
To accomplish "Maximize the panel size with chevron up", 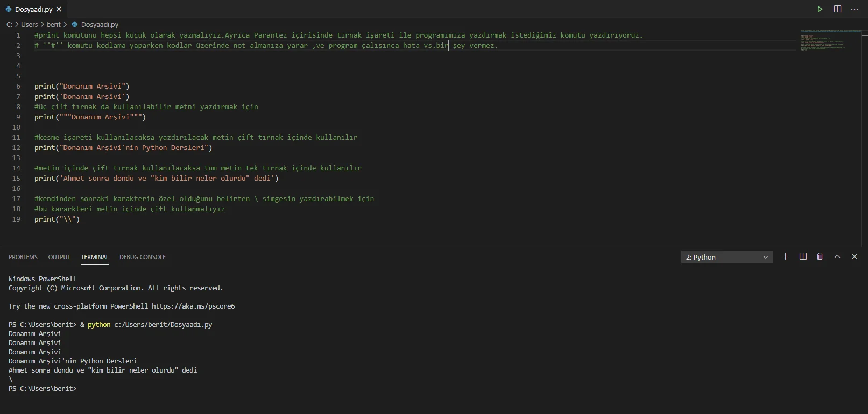I will point(837,256).
